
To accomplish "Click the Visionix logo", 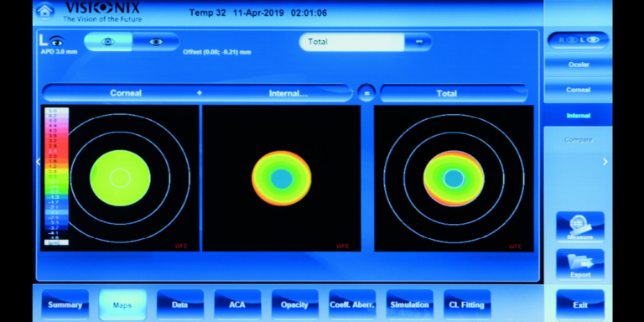I will tap(102, 12).
